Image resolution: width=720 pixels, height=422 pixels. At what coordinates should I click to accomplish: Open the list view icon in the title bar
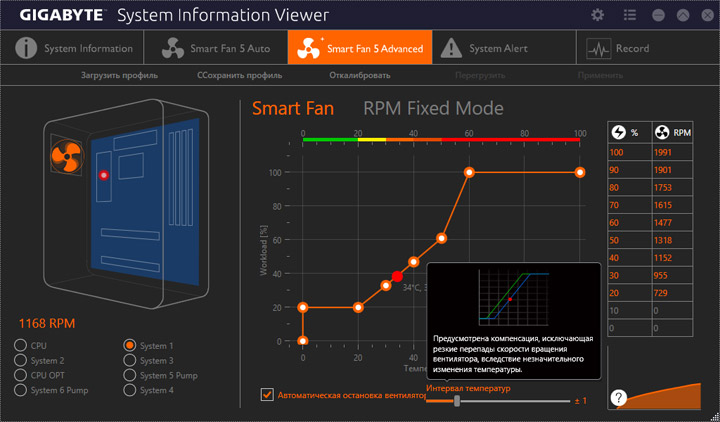tap(630, 15)
